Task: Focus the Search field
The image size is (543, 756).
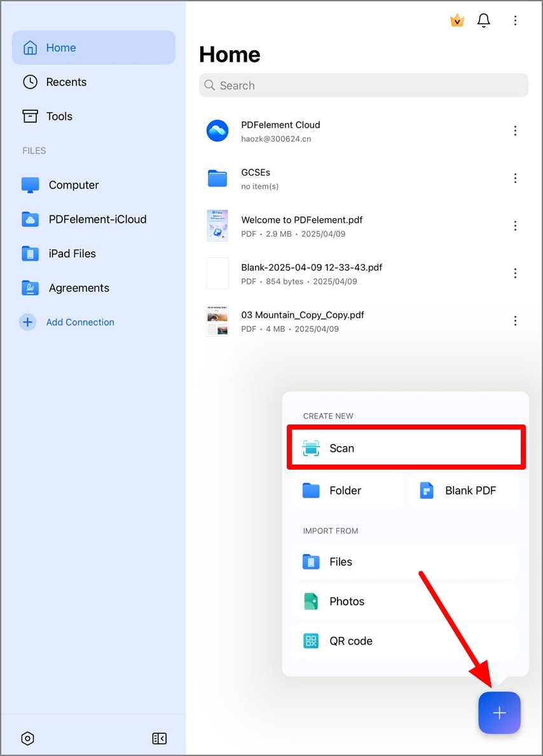Action: pos(364,85)
